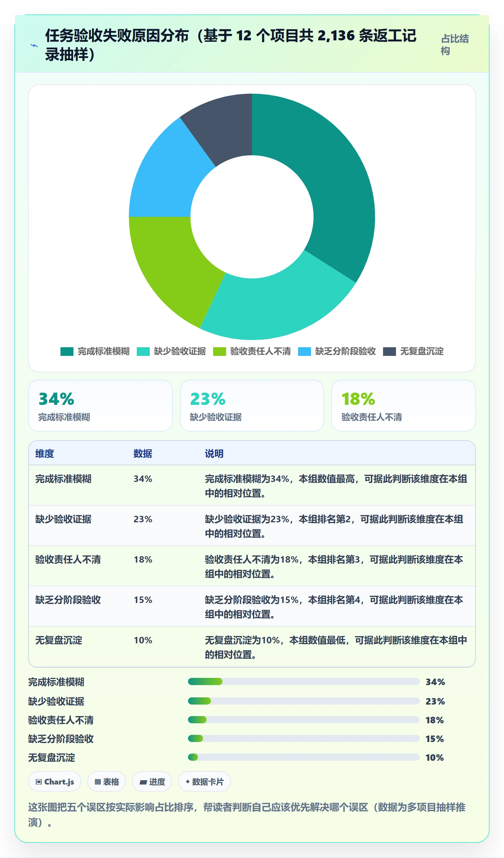This screenshot has width=504, height=858.
Task: Click the 验收责任人不清 18% progress bar
Action: [x=304, y=720]
